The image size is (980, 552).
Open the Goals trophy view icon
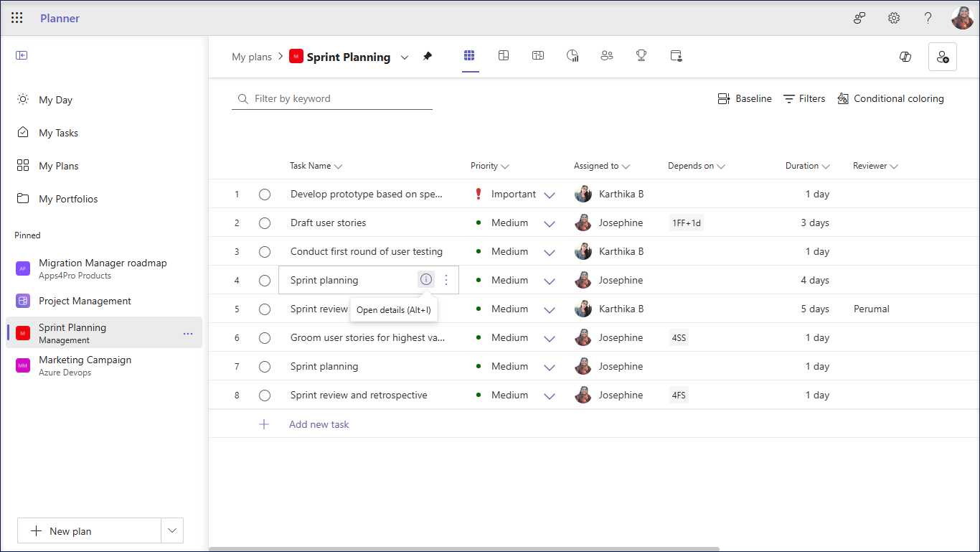pyautogui.click(x=641, y=55)
